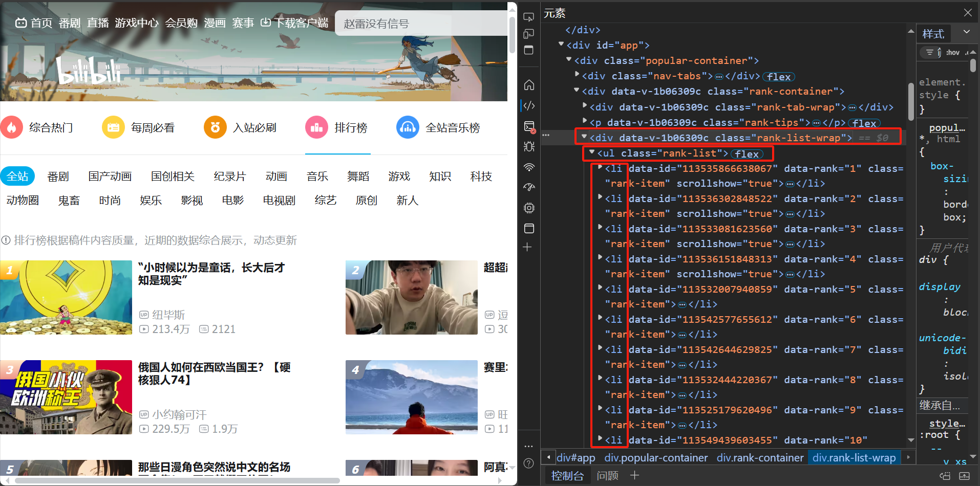
Task: Select the 番剧 category tab
Action: pyautogui.click(x=58, y=176)
